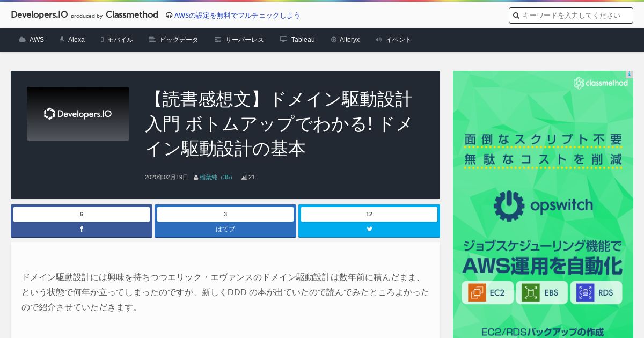Share the article on Facebook

[x=82, y=229]
